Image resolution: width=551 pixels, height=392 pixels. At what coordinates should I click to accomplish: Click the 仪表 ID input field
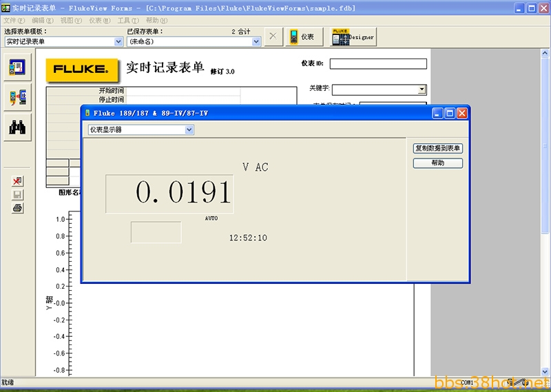point(378,63)
